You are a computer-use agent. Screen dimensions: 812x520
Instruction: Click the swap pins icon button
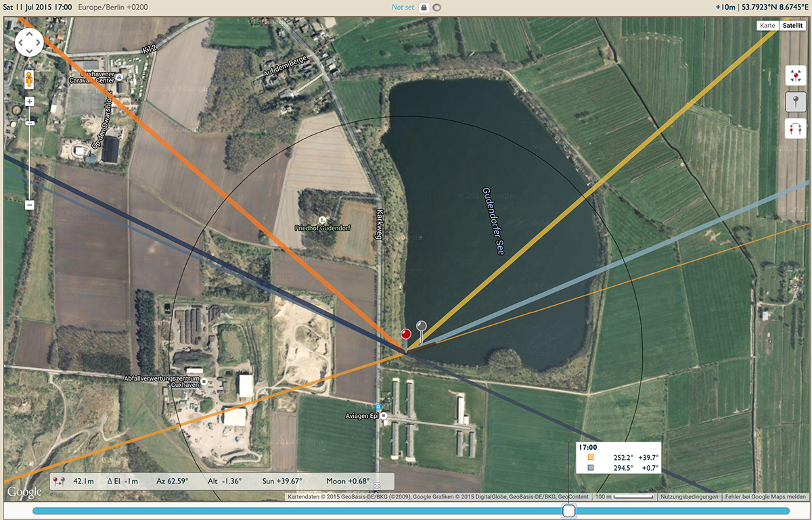(x=794, y=128)
